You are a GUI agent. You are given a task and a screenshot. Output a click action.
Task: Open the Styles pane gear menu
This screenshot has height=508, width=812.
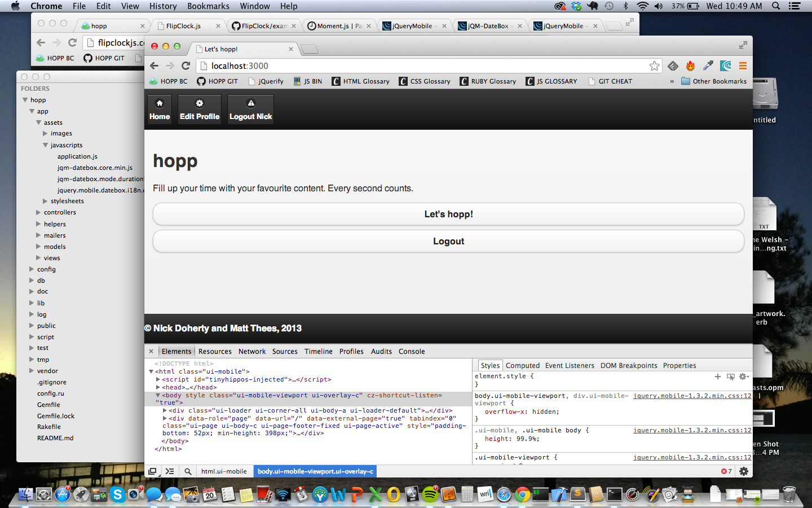pos(744,376)
